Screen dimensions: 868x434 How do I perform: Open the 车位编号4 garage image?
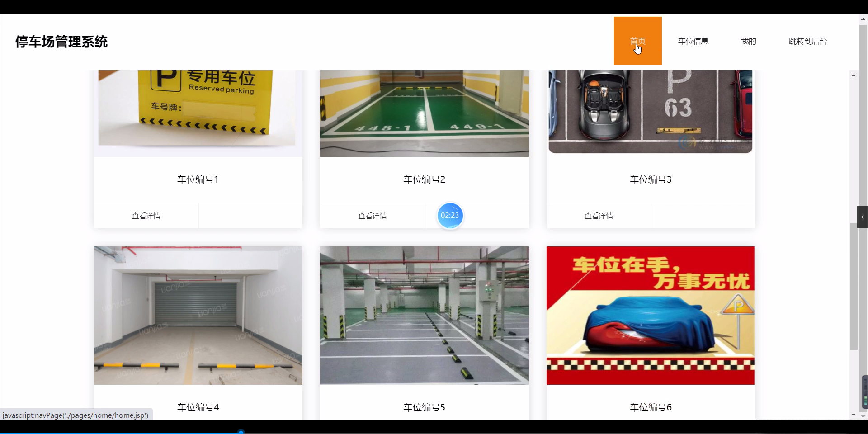click(x=198, y=315)
